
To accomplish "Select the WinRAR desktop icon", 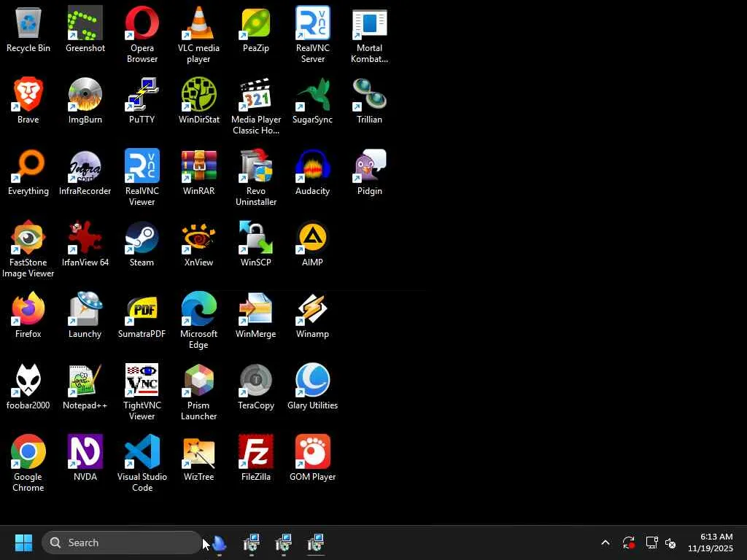I will (198, 172).
